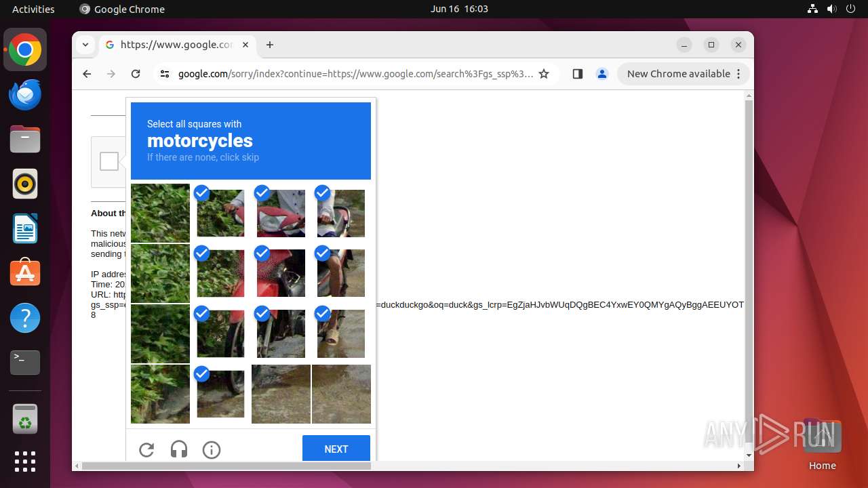Deselect the bottom-row second-column tile showing the tire
This screenshot has height=488, width=868.
click(x=220, y=394)
